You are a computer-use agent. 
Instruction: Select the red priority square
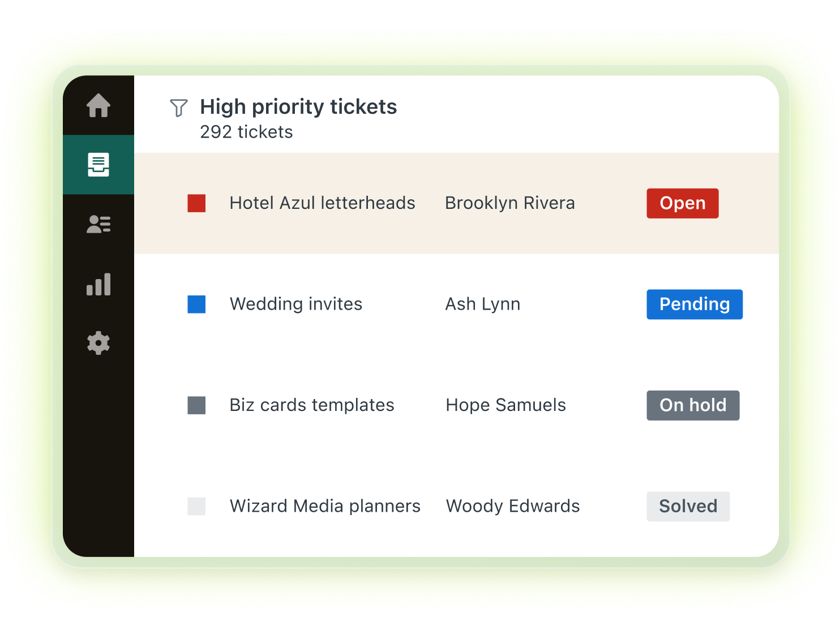[196, 203]
